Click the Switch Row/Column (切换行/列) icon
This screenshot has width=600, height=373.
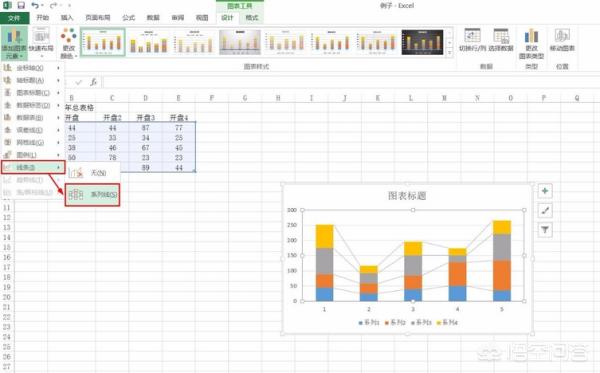(x=473, y=40)
